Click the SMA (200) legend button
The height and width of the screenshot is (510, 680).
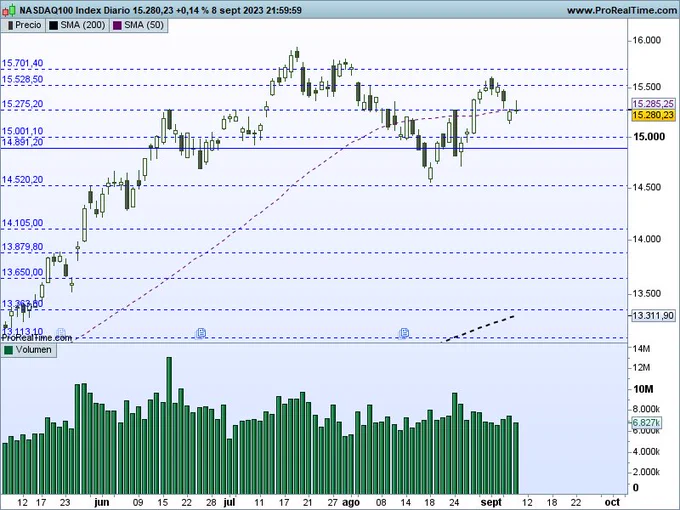pyautogui.click(x=78, y=25)
